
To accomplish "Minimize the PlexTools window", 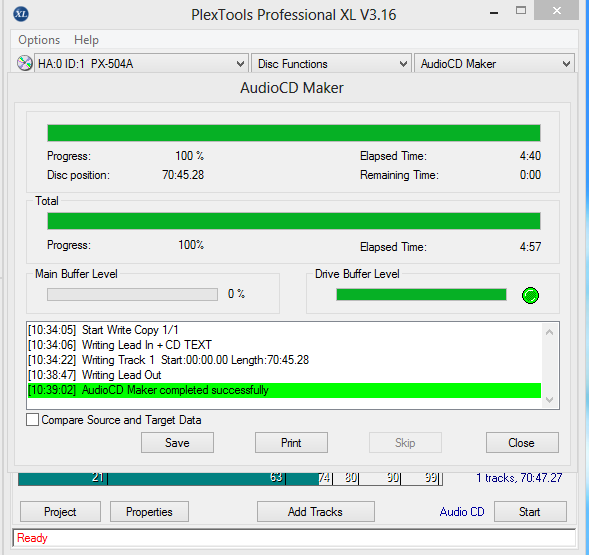I will click(494, 12).
